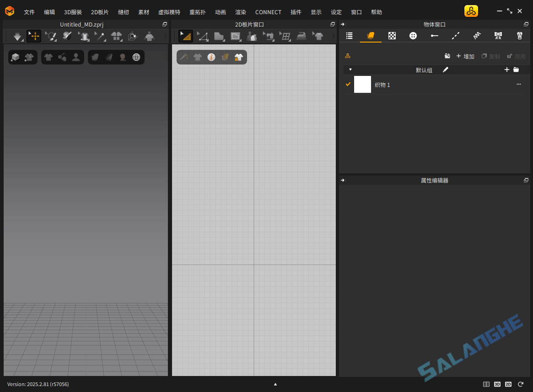Toggle the checkmark next to 织物 1

[348, 84]
